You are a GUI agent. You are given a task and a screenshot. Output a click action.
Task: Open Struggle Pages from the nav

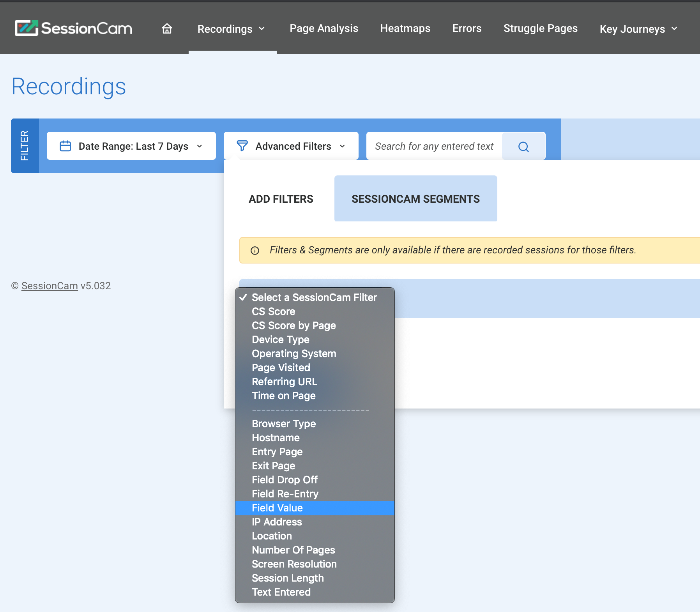pyautogui.click(x=540, y=28)
